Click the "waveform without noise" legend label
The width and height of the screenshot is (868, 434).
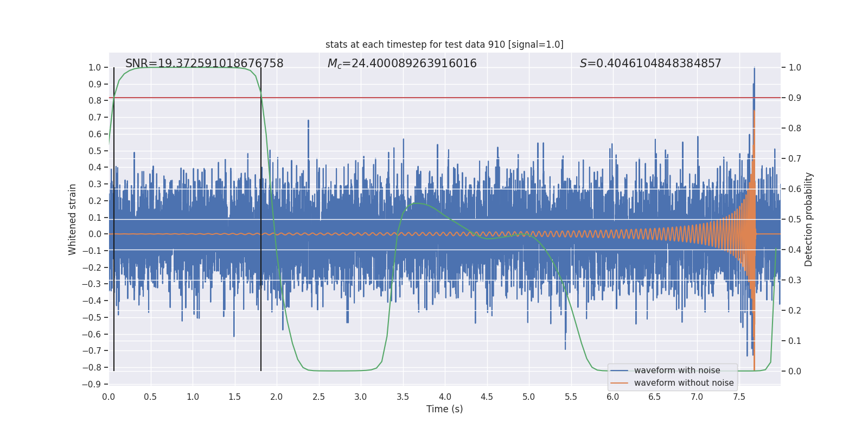click(684, 383)
